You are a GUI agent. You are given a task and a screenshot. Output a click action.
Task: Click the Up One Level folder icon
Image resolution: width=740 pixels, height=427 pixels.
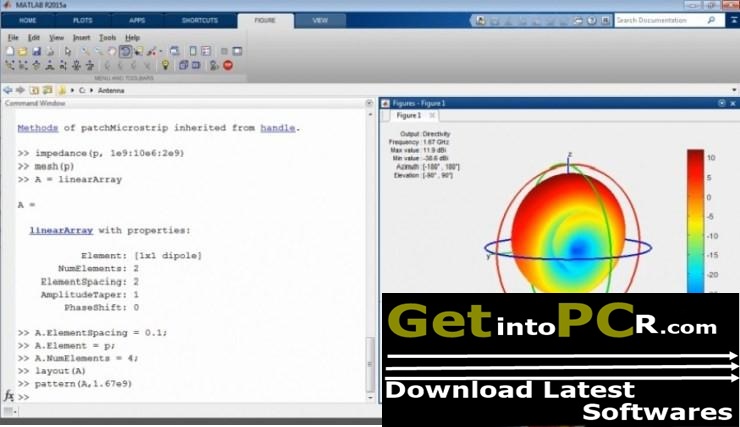point(34,90)
